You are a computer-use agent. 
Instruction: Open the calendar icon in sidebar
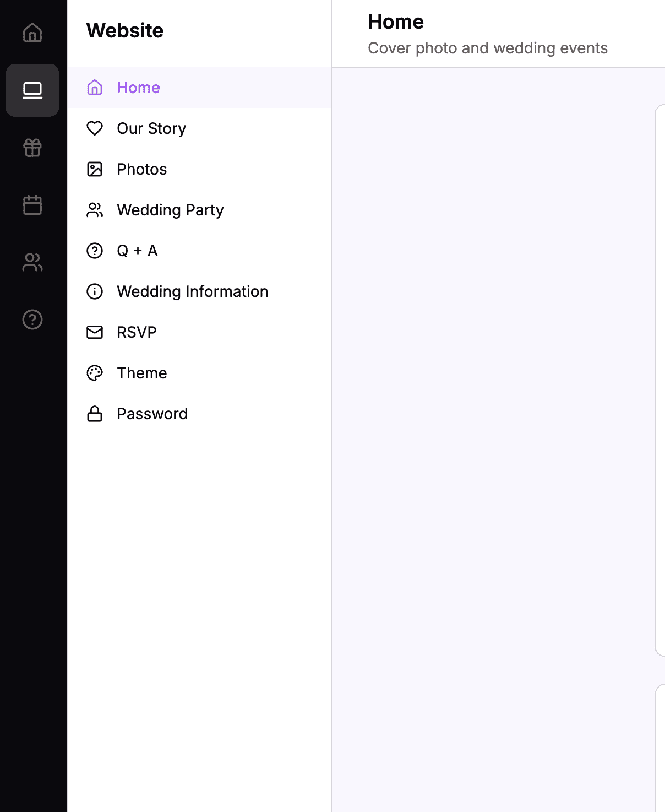tap(32, 205)
